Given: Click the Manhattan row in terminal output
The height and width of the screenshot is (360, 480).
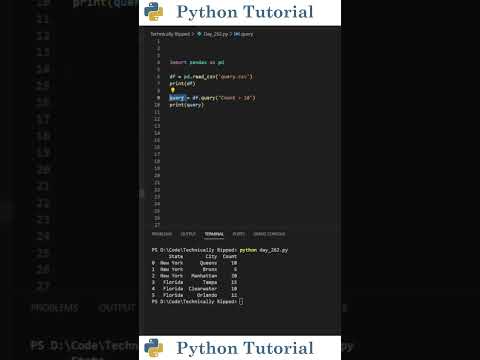Looking at the screenshot, I should 194,276.
